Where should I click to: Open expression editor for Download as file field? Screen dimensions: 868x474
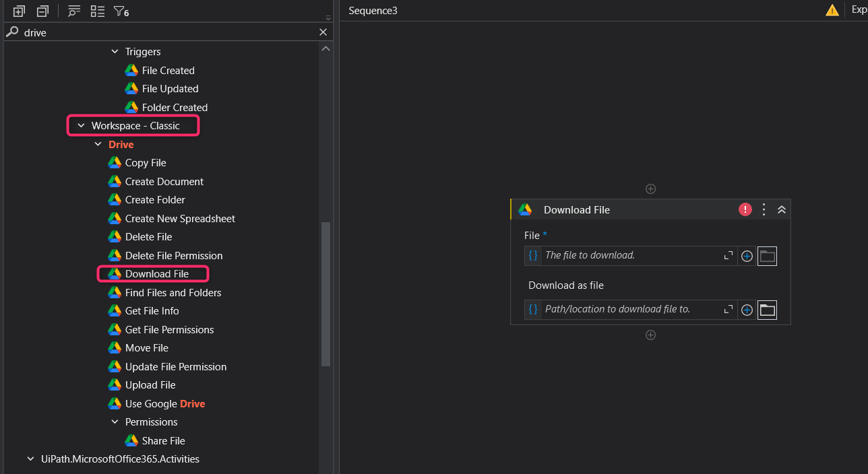(728, 310)
